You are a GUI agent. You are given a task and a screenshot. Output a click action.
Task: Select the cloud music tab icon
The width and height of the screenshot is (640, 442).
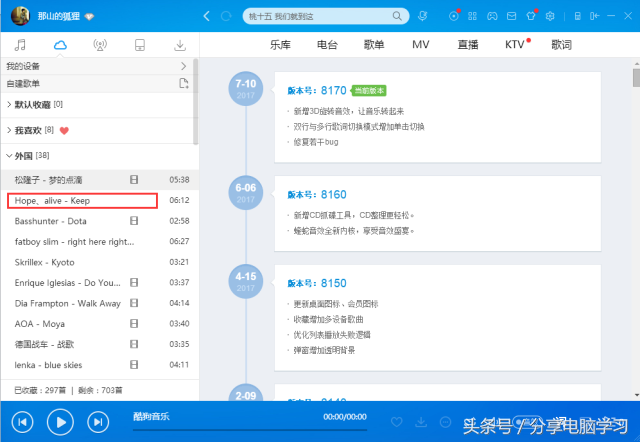[60, 44]
